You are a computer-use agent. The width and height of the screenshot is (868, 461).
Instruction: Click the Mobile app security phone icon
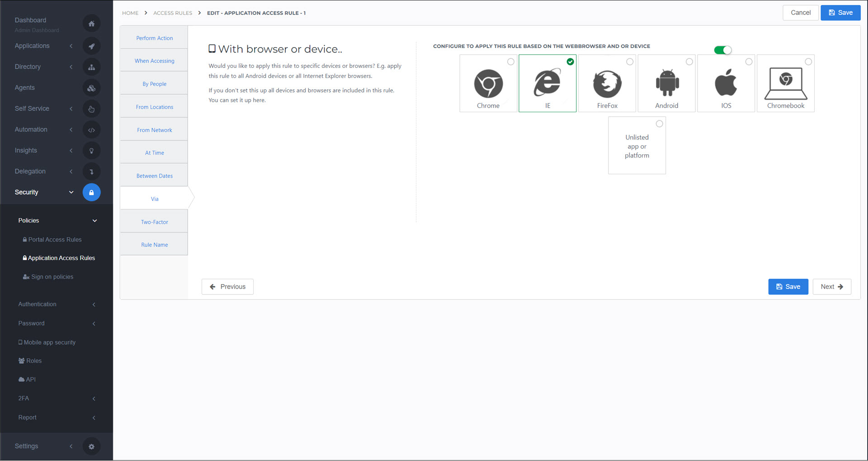(x=20, y=342)
